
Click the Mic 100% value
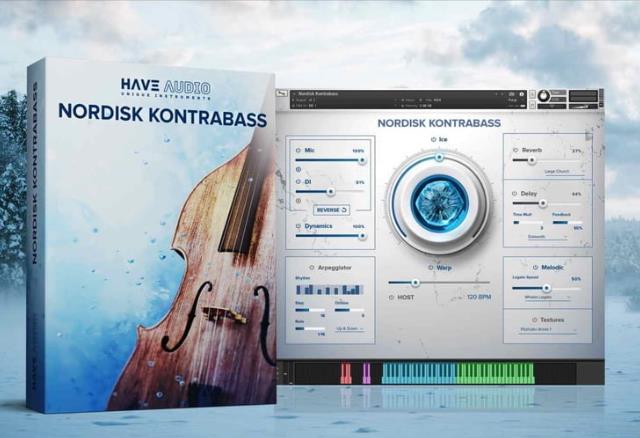pyautogui.click(x=358, y=151)
